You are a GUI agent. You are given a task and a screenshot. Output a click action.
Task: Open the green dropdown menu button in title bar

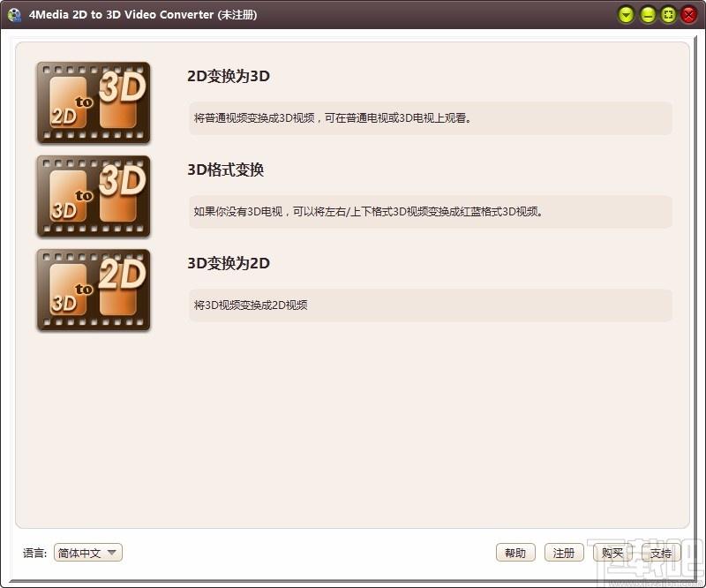626,15
